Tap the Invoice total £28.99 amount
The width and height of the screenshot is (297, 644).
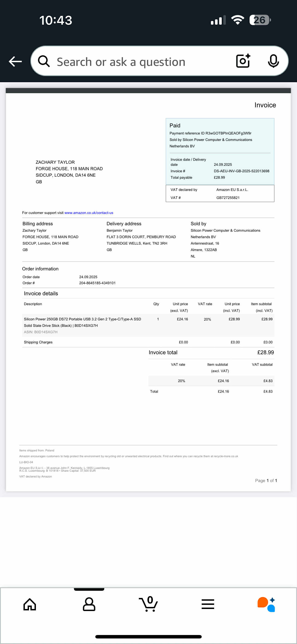click(x=265, y=352)
